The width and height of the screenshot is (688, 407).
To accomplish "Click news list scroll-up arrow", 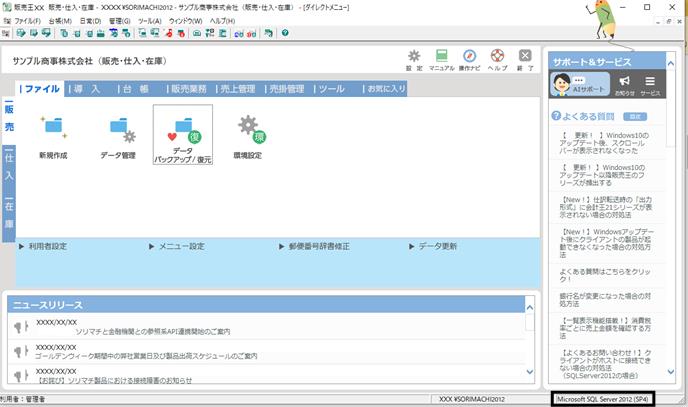I will 530,307.
